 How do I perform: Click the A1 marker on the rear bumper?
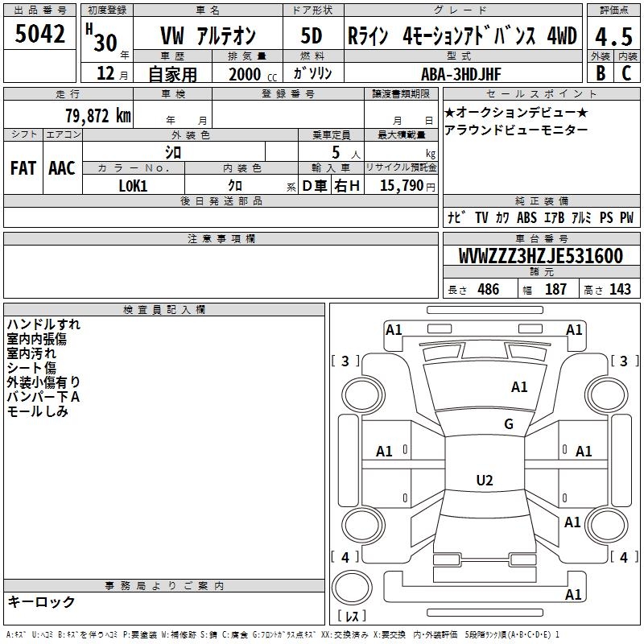pyautogui.click(x=573, y=595)
